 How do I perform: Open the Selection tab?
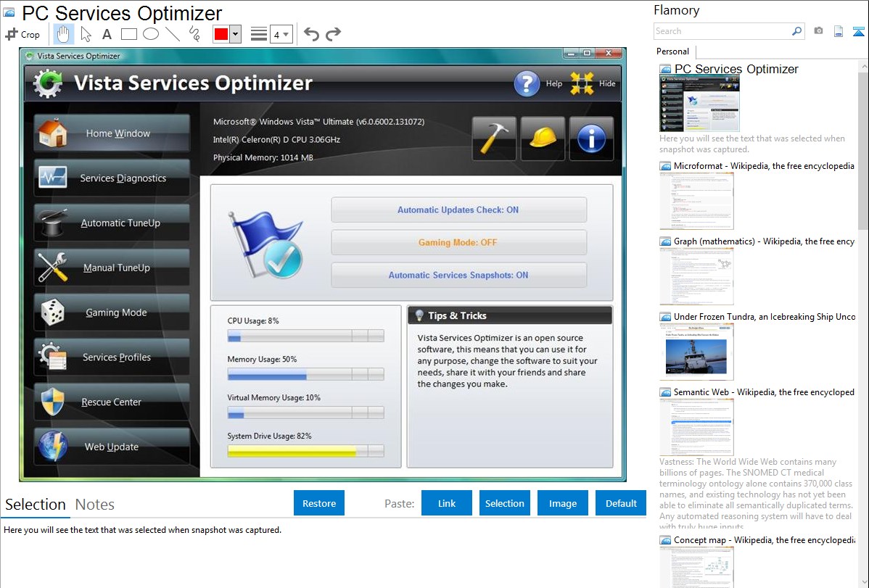click(36, 505)
